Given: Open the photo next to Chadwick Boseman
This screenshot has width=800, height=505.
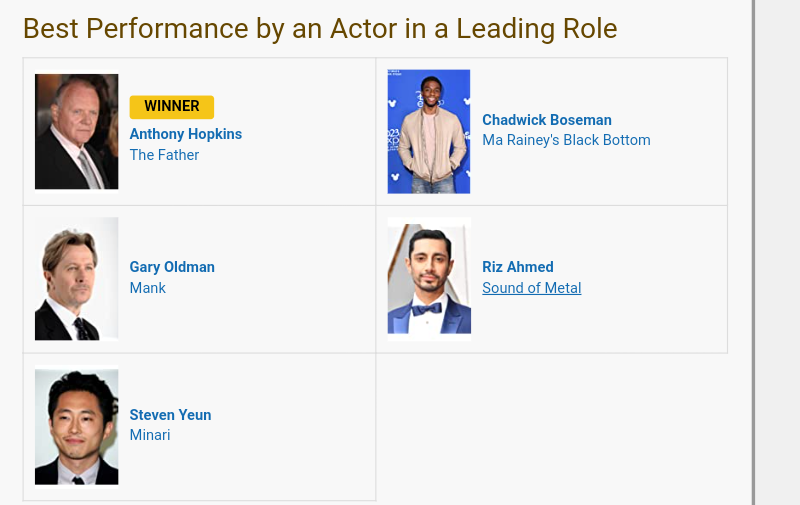Looking at the screenshot, I should 428,131.
